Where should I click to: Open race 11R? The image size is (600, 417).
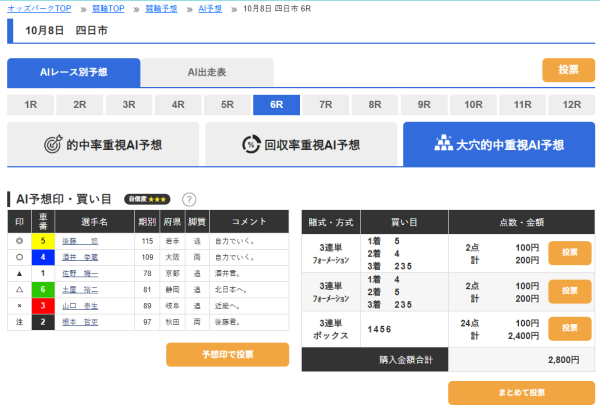[522, 105]
